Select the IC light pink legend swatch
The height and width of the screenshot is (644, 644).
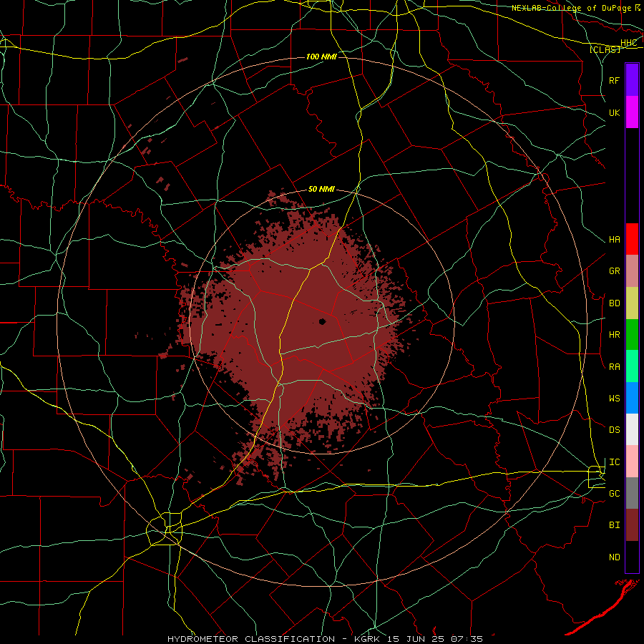pos(632,462)
